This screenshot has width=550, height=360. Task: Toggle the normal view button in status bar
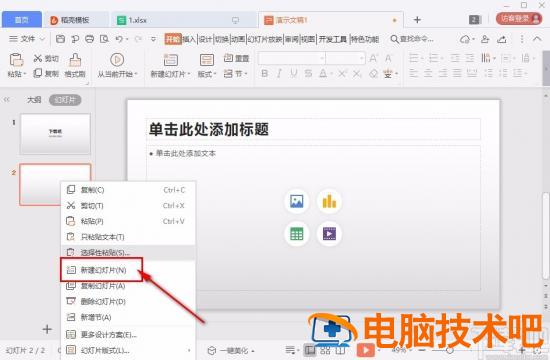pyautogui.click(x=310, y=350)
